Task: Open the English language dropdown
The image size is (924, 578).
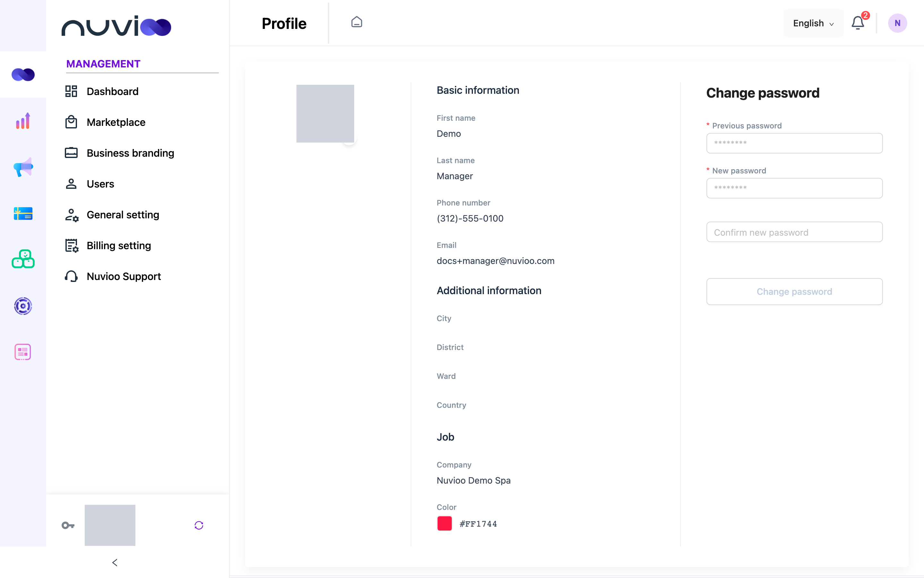Action: click(x=813, y=23)
